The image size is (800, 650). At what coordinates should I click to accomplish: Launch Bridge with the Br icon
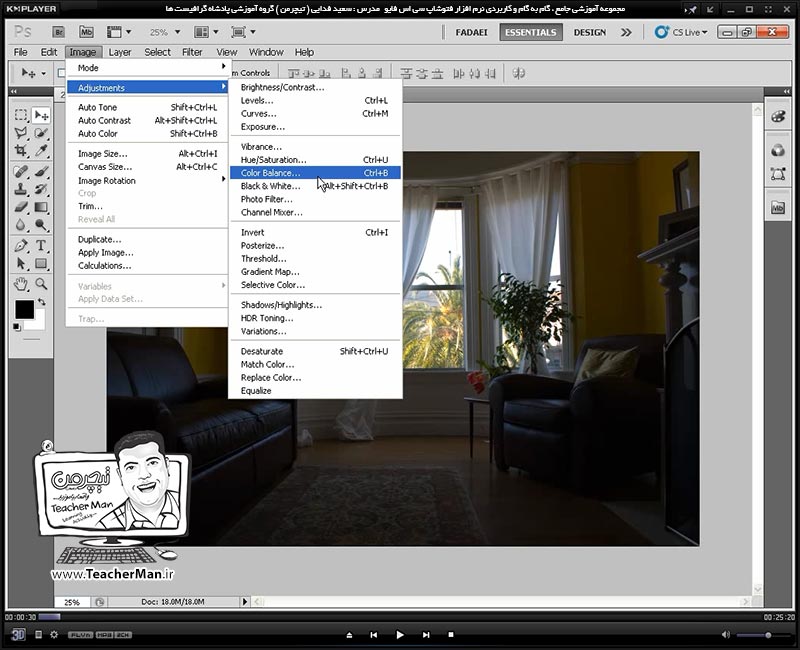(x=58, y=32)
